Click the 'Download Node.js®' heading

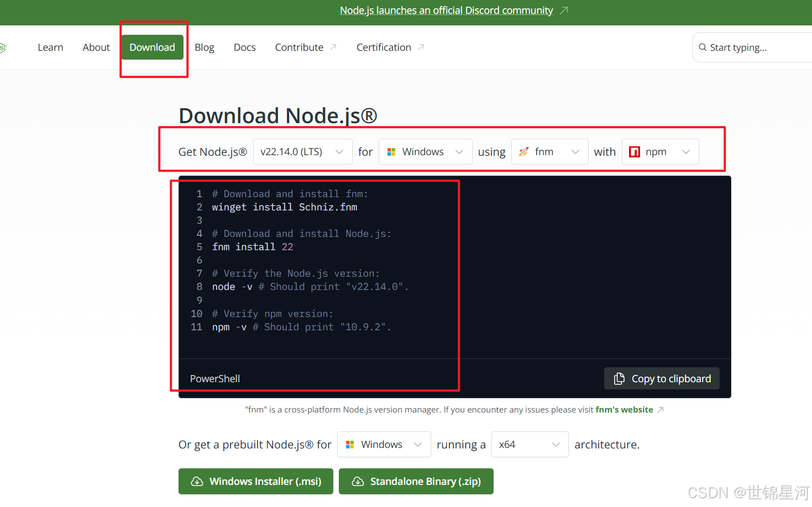pyautogui.click(x=278, y=116)
